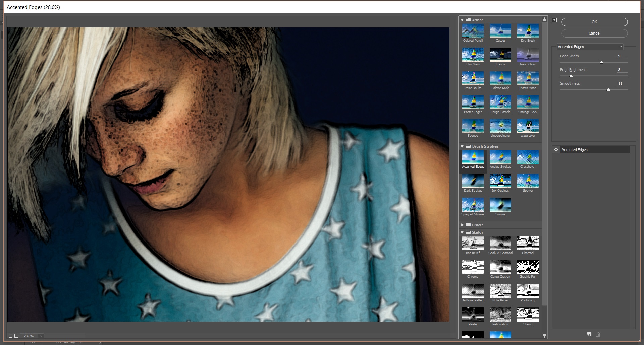The height and width of the screenshot is (345, 644).
Task: Choose the Graphic Pen filter
Action: point(528,267)
